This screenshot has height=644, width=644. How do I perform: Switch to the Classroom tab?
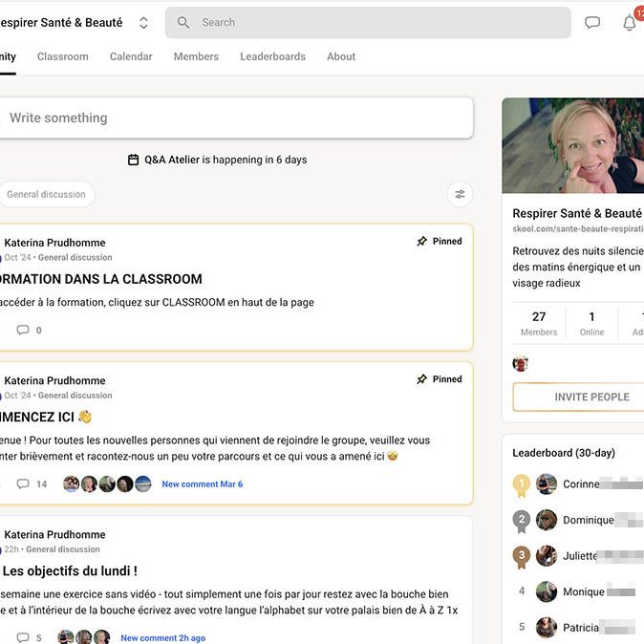point(63,56)
